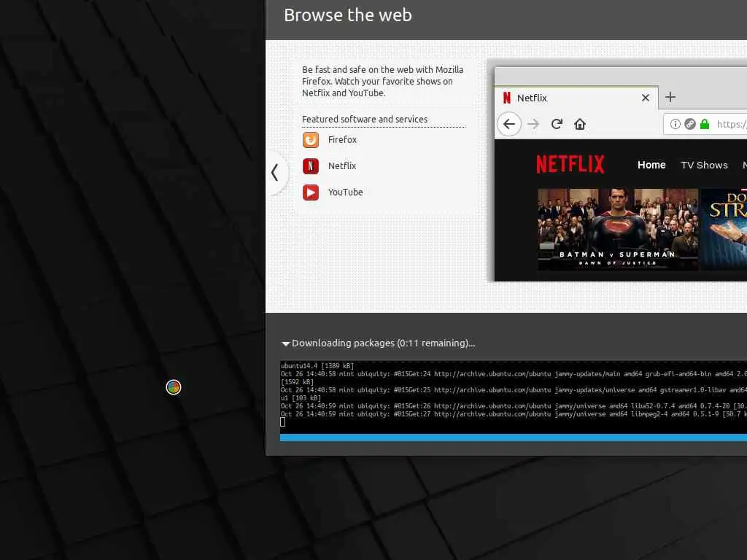Collapse the Downloading packages details triangle
The width and height of the screenshot is (747, 560).
tap(286, 343)
